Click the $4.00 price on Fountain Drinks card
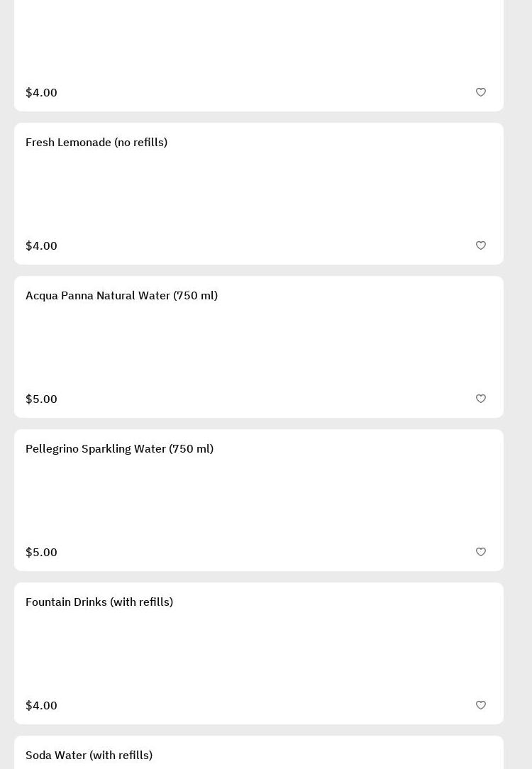 click(x=41, y=706)
